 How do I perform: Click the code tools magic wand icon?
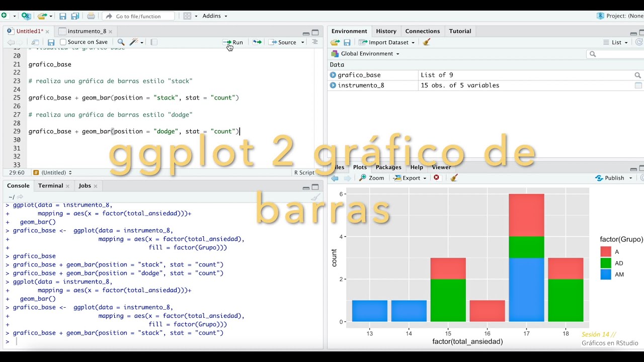tap(134, 42)
